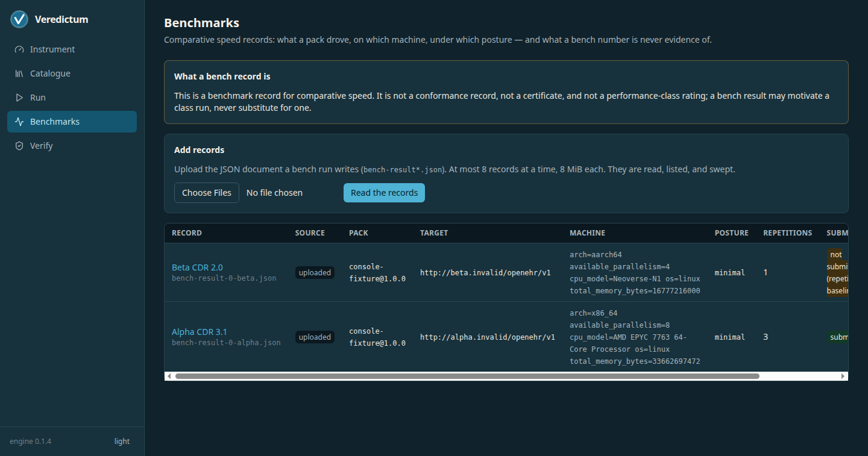Click the Beta row's machine details cell
The height and width of the screenshot is (456, 868).
click(x=635, y=273)
